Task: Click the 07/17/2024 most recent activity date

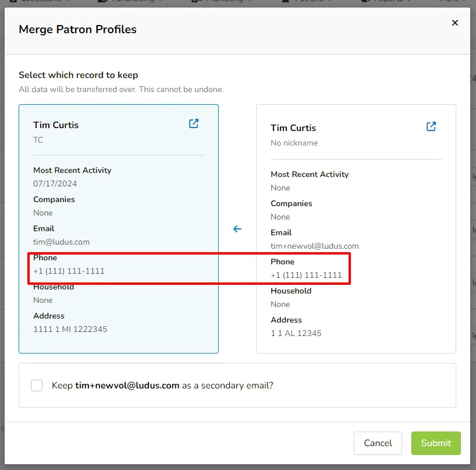Action: (55, 183)
